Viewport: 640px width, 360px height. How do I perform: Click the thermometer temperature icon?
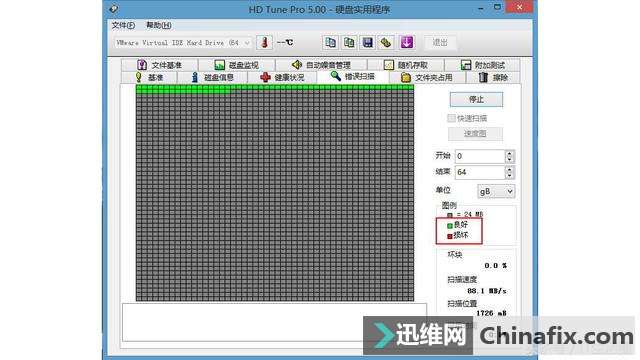coord(264,42)
